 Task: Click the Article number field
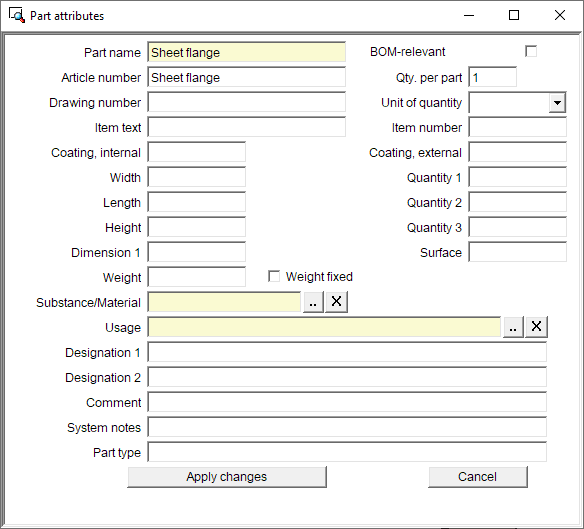[247, 77]
